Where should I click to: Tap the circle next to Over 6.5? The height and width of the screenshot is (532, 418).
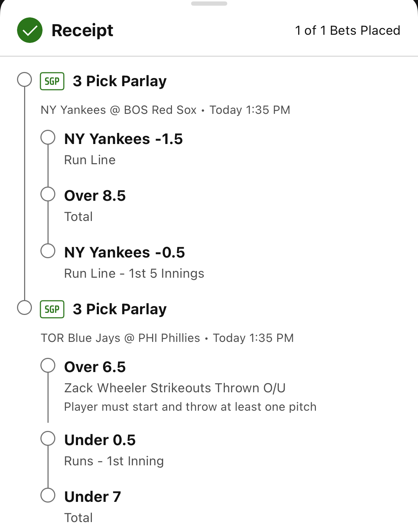(48, 365)
